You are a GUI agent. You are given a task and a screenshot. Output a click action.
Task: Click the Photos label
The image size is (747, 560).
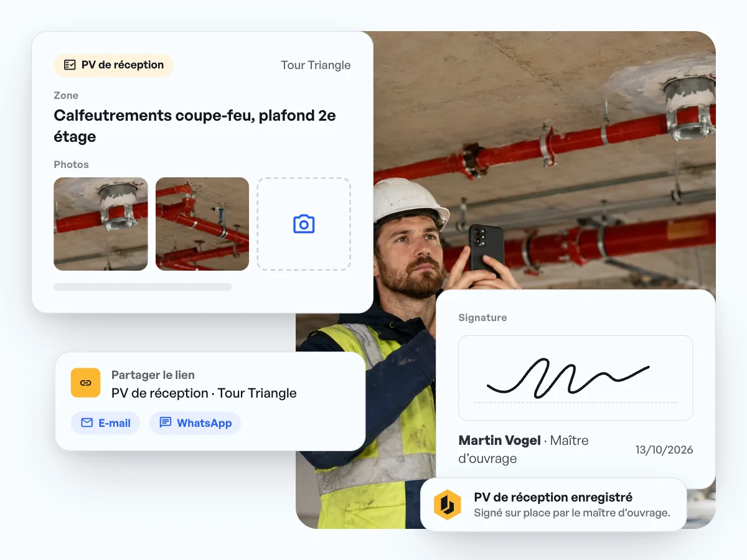[x=71, y=164]
